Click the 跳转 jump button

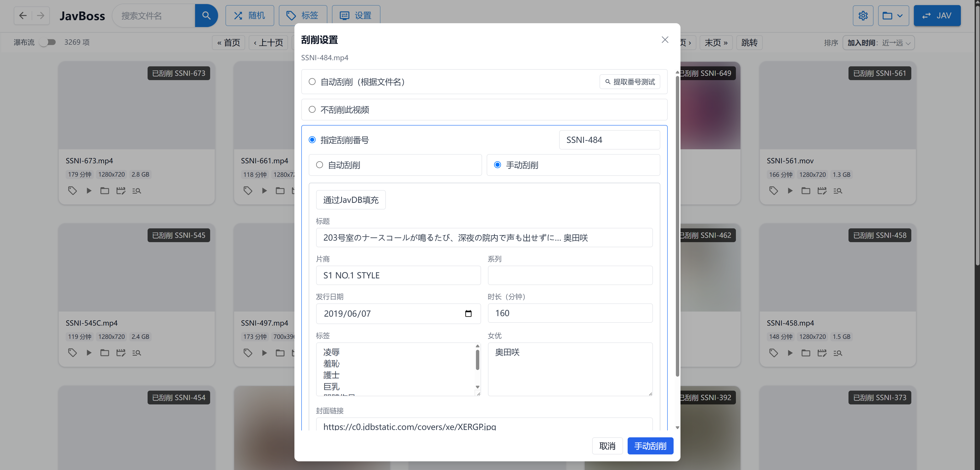click(x=749, y=43)
